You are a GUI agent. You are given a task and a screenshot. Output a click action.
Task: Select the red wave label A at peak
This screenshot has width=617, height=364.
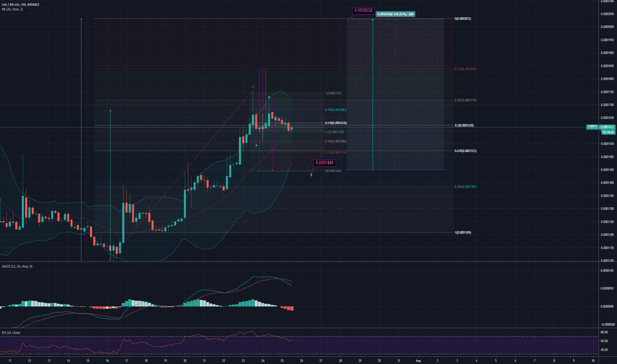coord(253,87)
